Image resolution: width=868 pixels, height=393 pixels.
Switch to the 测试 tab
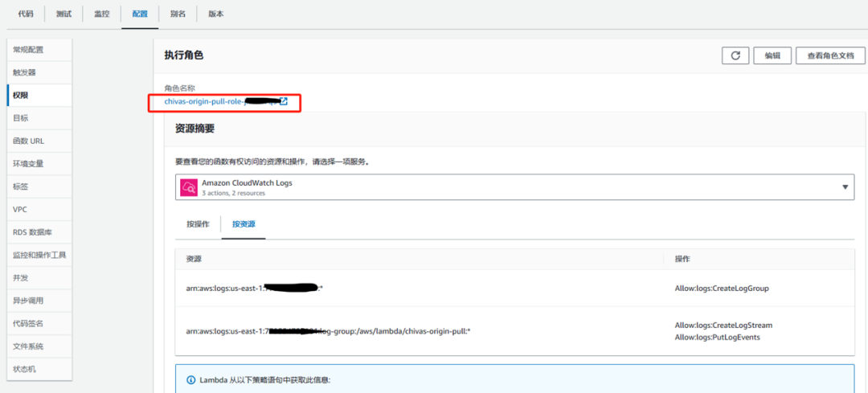[x=63, y=14]
